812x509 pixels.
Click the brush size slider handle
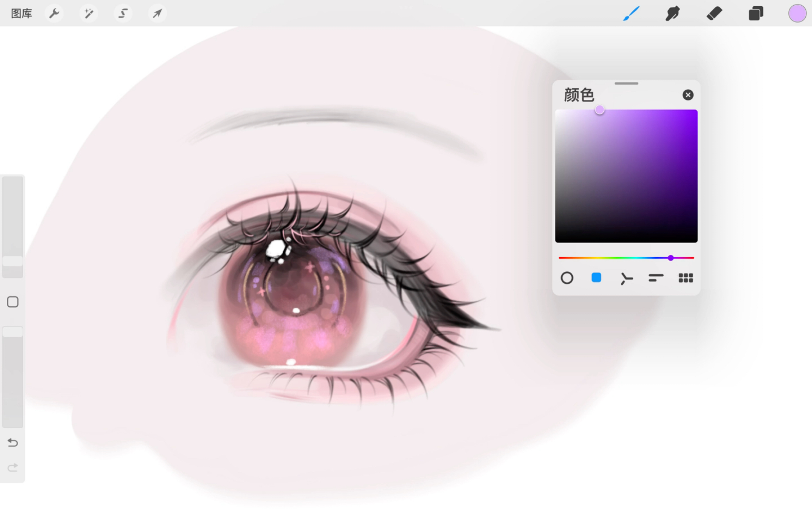click(x=13, y=261)
